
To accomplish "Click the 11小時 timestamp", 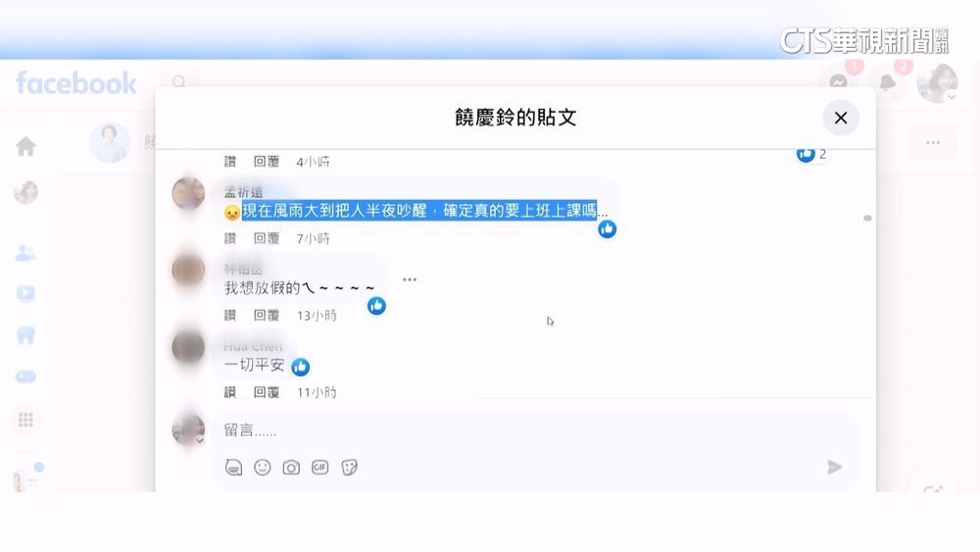I will pyautogui.click(x=317, y=392).
